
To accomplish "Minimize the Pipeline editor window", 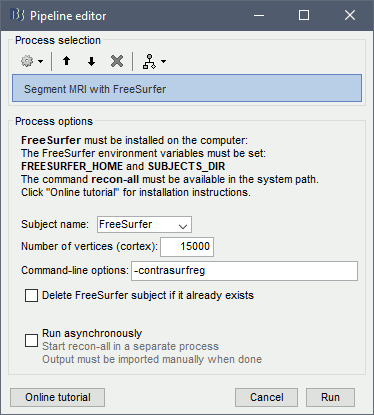I will pos(259,15).
